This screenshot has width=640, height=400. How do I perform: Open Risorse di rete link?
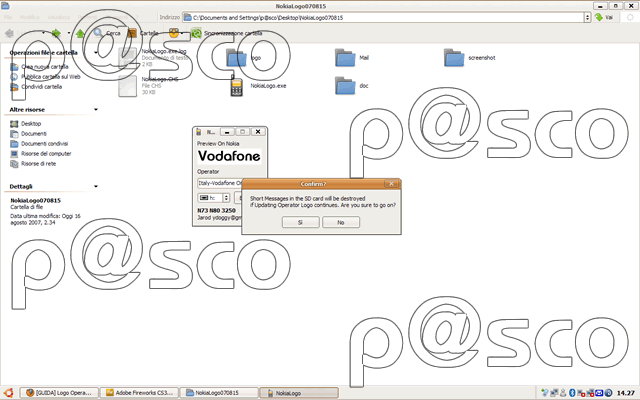[33, 164]
